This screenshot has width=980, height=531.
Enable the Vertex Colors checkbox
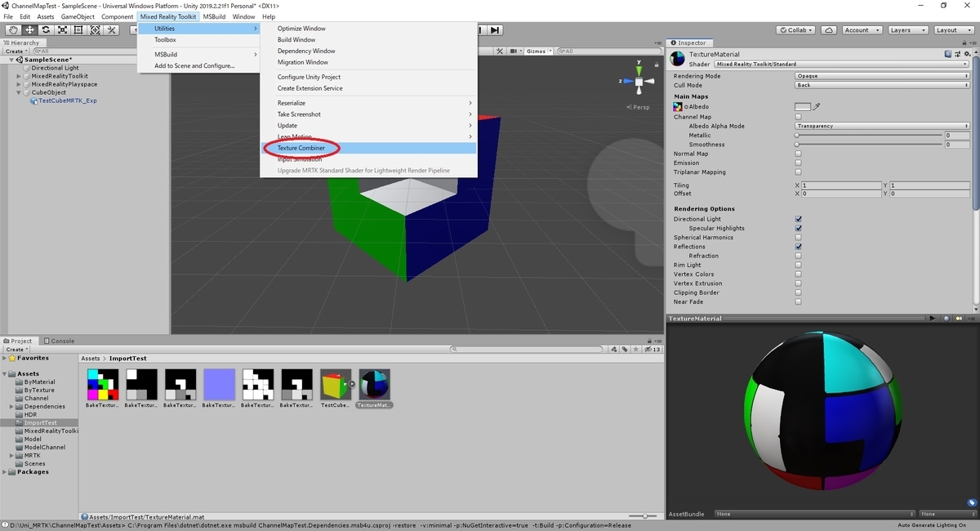point(798,274)
